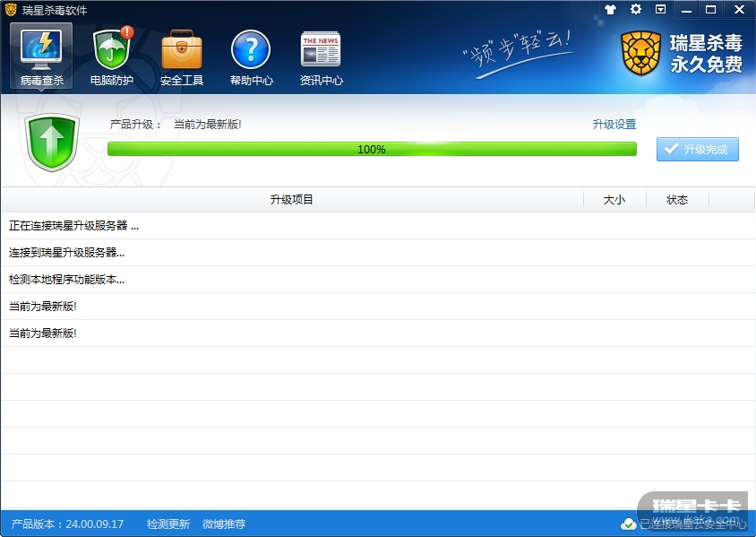Click the 大小 column header
756x537 pixels.
pos(614,200)
